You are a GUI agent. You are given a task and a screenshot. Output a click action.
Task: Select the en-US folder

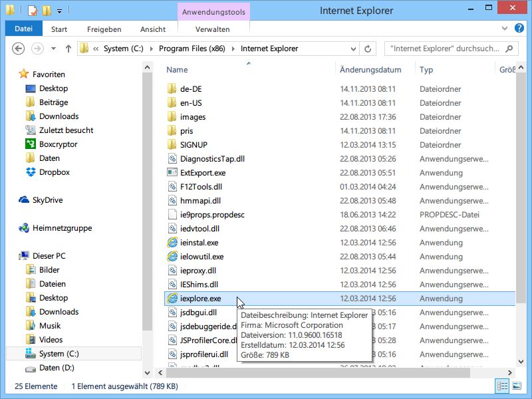[191, 103]
